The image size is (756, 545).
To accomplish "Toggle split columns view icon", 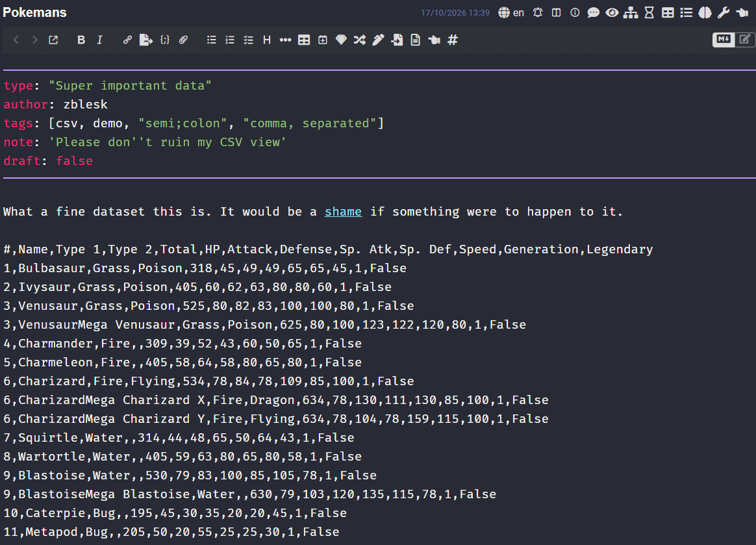I will click(557, 12).
